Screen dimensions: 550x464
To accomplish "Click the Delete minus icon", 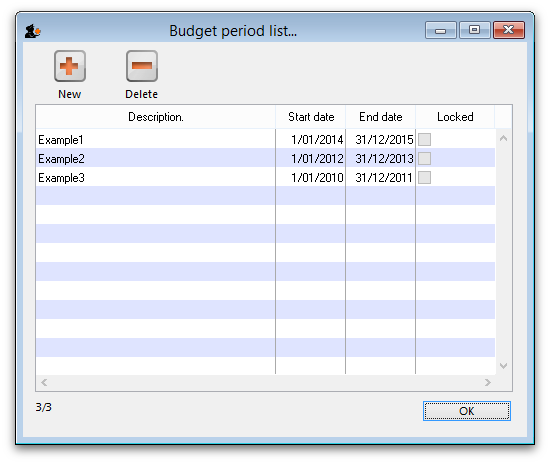I will pos(142,66).
